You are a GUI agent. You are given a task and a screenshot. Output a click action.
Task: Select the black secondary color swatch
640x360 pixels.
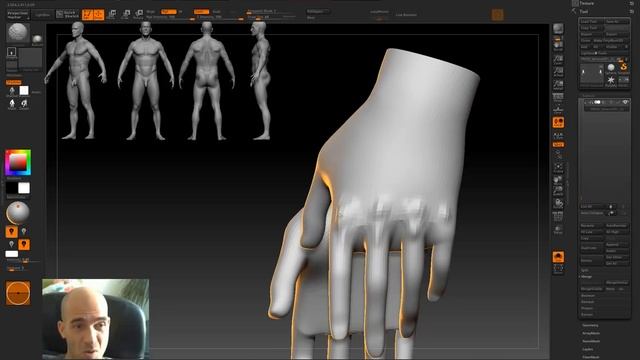click(11, 188)
